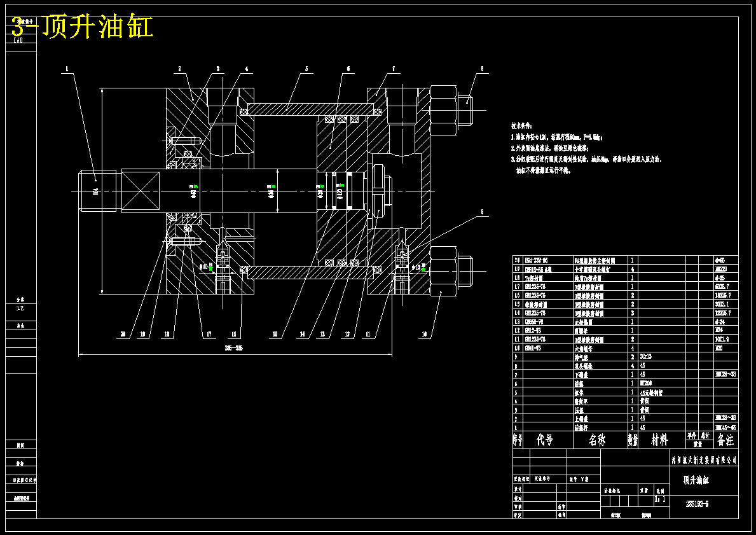Select leader balloon 7 above the lower end cap
This screenshot has height=535, width=756.
[x=394, y=69]
